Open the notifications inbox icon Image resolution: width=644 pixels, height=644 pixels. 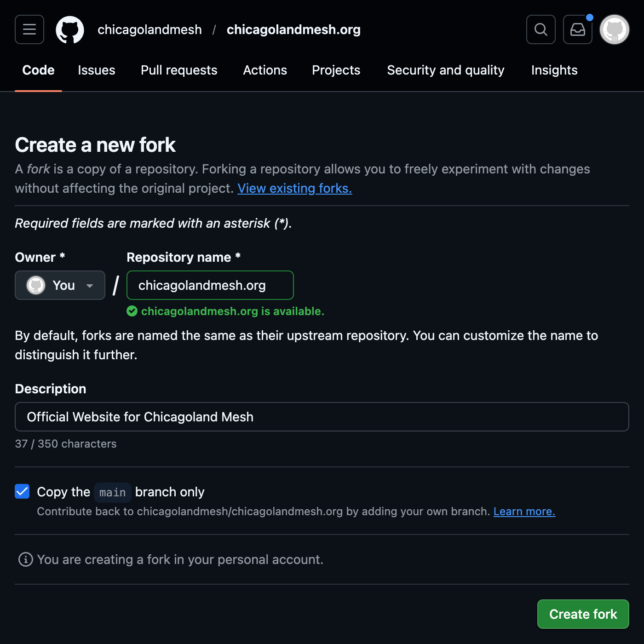577,29
